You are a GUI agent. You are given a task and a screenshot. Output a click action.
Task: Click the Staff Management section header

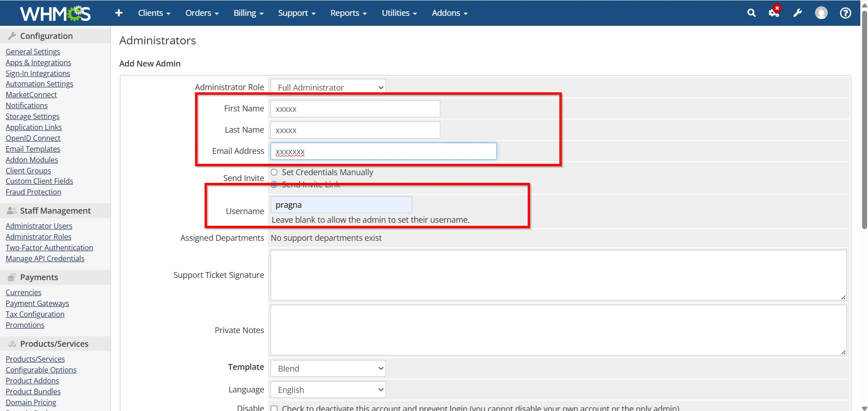point(55,210)
